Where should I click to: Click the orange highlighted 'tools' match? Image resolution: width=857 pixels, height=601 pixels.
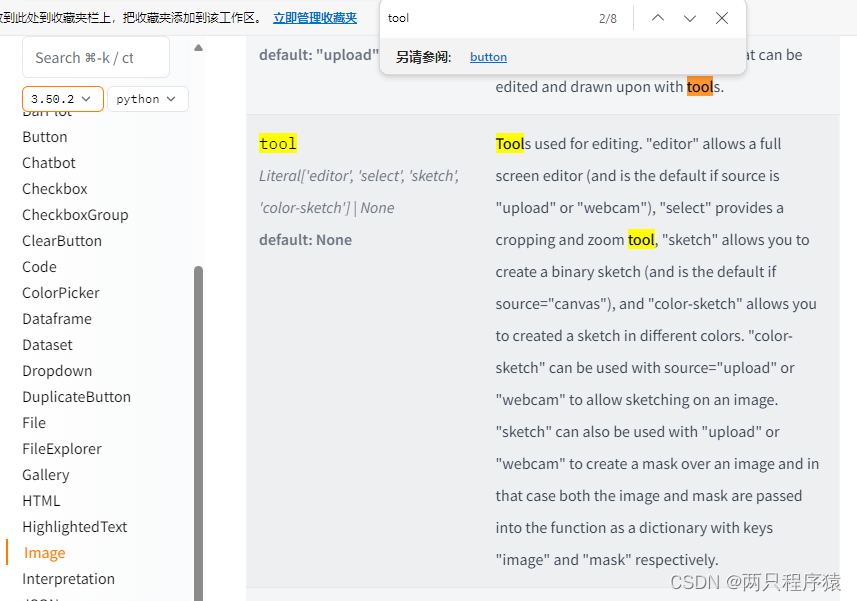pos(700,86)
